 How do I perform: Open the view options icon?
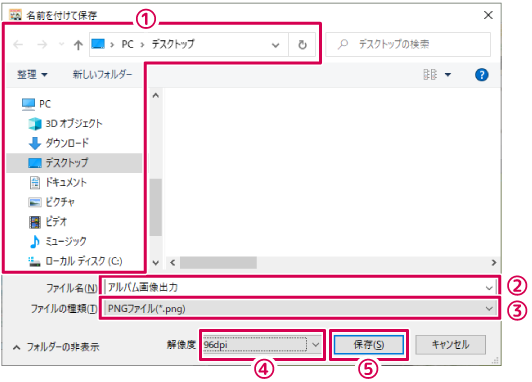point(430,74)
